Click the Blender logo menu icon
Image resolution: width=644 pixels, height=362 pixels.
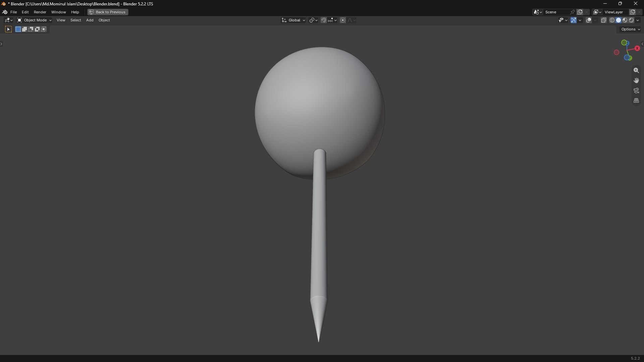click(5, 12)
